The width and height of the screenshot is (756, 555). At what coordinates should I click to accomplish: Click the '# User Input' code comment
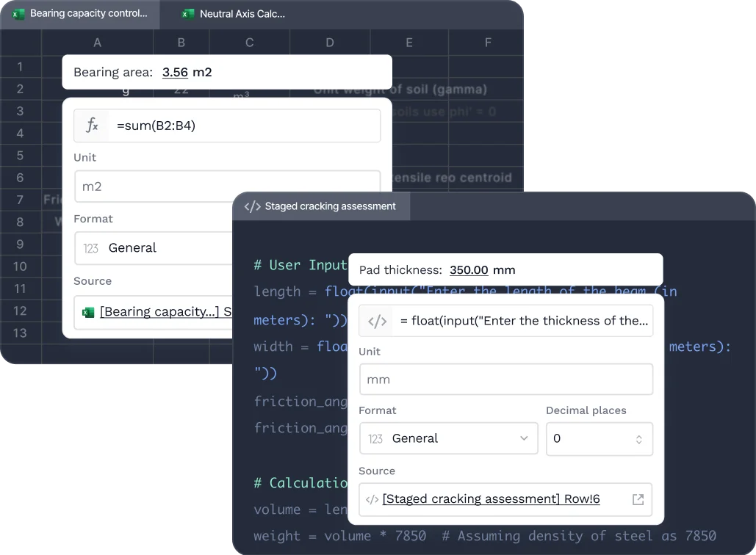pos(300,265)
